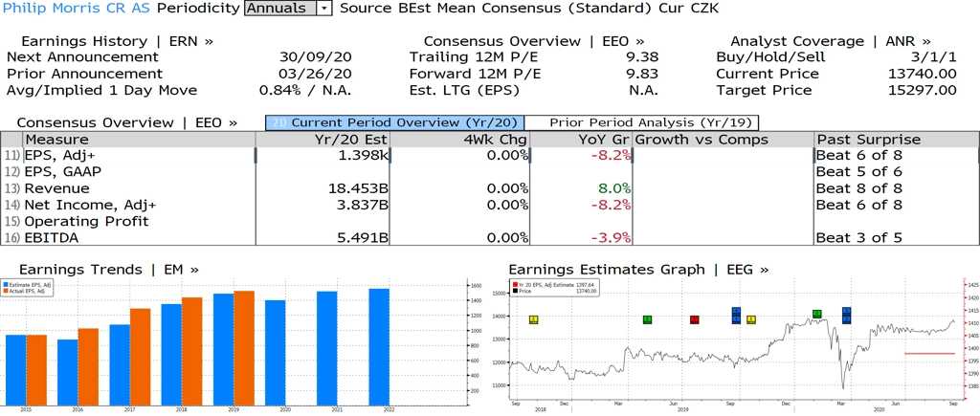Click the 4Wk Chg column header
The height and width of the screenshot is (416, 980).
(x=459, y=140)
